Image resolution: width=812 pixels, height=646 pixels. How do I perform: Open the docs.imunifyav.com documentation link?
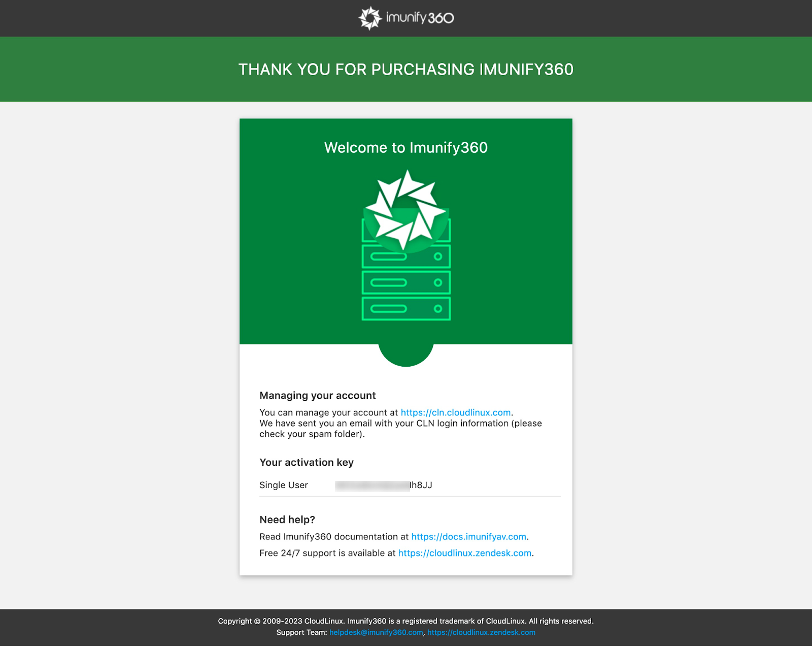pyautogui.click(x=468, y=537)
